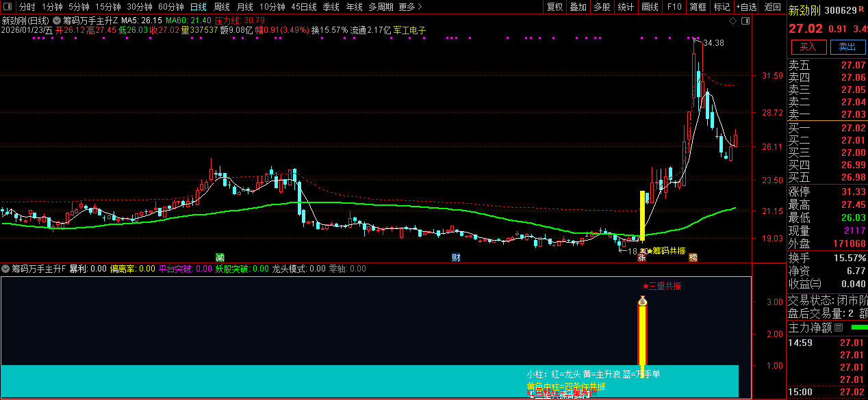Select the 周线 weekly period
This screenshot has height=400, width=868.
coord(221,7)
